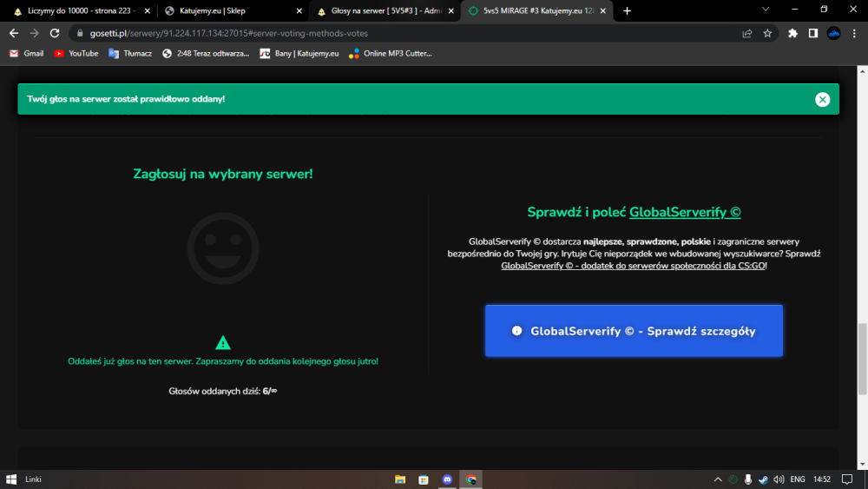Viewport: 868px width, 489px height.
Task: Open Microsoft Store from the taskbar
Action: tap(424, 479)
